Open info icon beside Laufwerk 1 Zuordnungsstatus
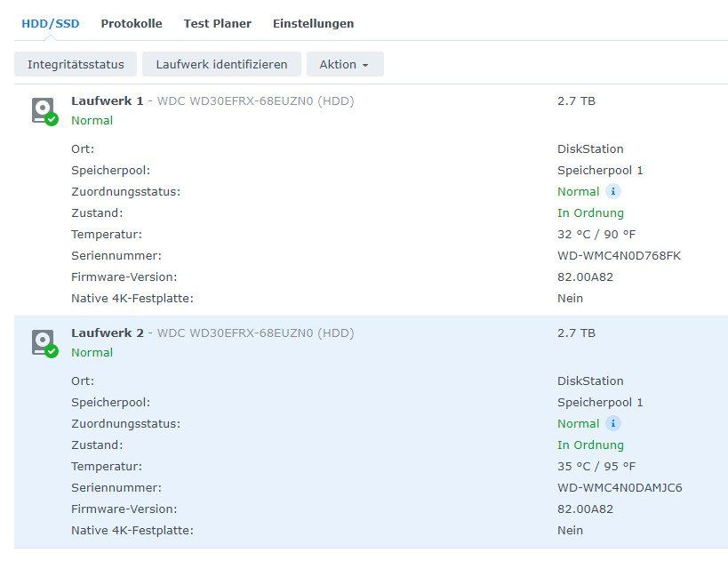 (x=612, y=191)
